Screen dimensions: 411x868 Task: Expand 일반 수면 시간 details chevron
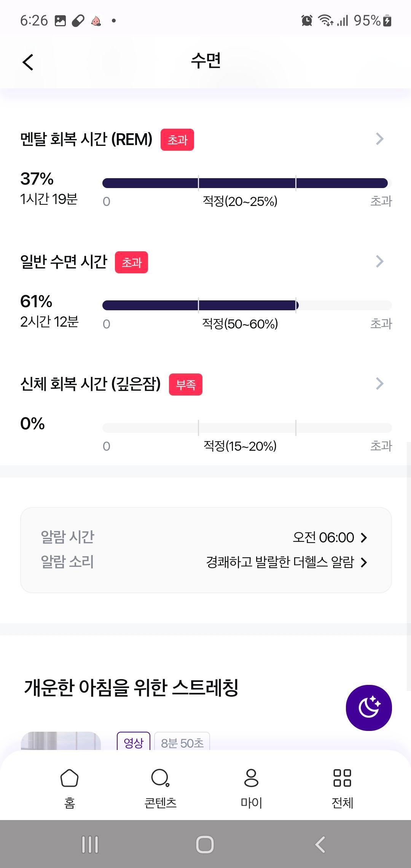[379, 262]
